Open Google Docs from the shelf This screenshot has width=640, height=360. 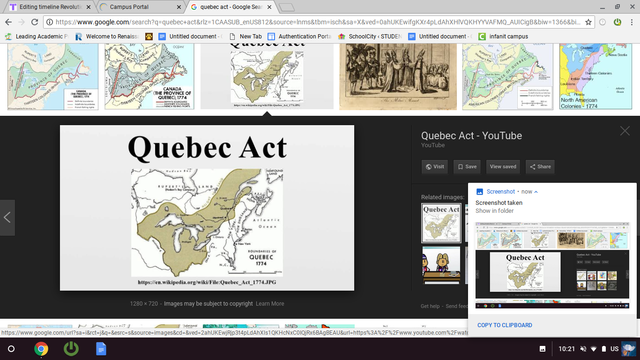(x=101, y=349)
